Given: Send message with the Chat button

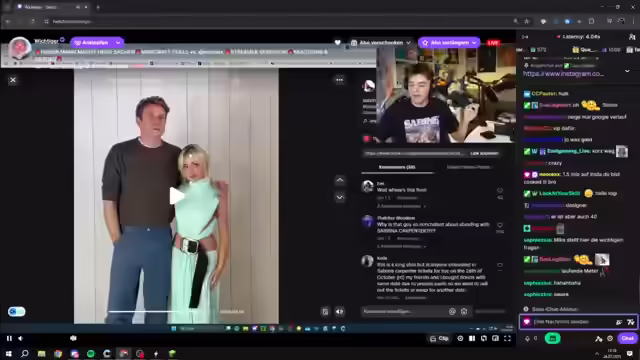Looking at the screenshot, I should point(627,338).
